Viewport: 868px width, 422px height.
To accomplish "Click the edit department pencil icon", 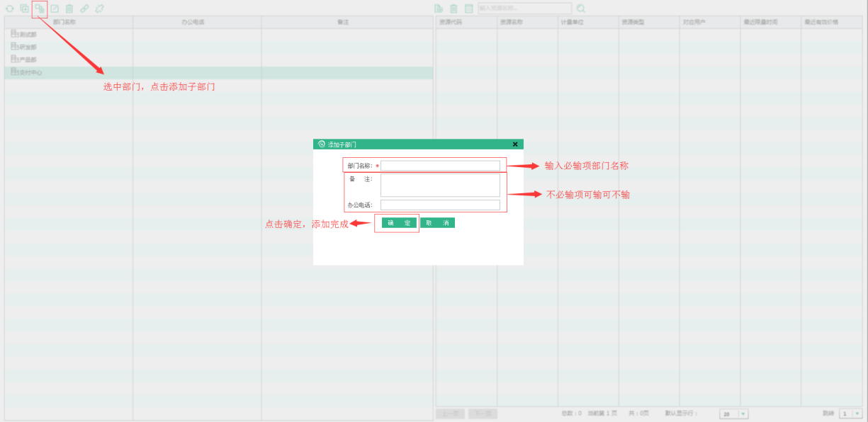I will [x=55, y=8].
